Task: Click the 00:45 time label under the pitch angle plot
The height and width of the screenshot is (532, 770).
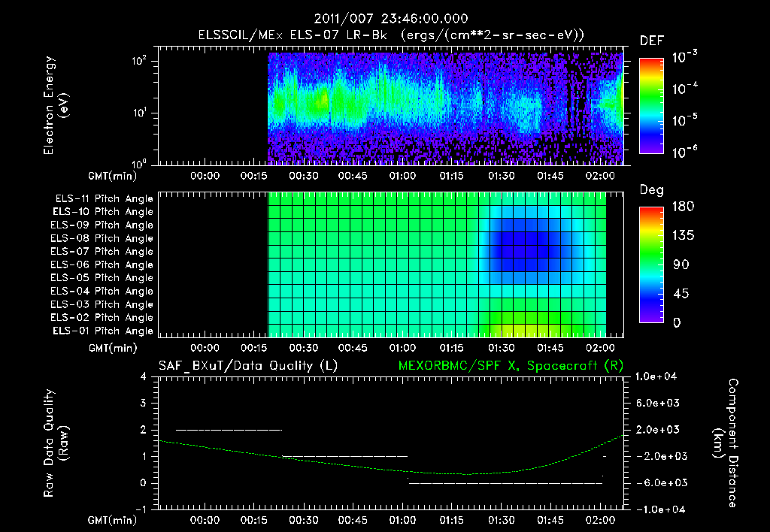Action: click(353, 348)
